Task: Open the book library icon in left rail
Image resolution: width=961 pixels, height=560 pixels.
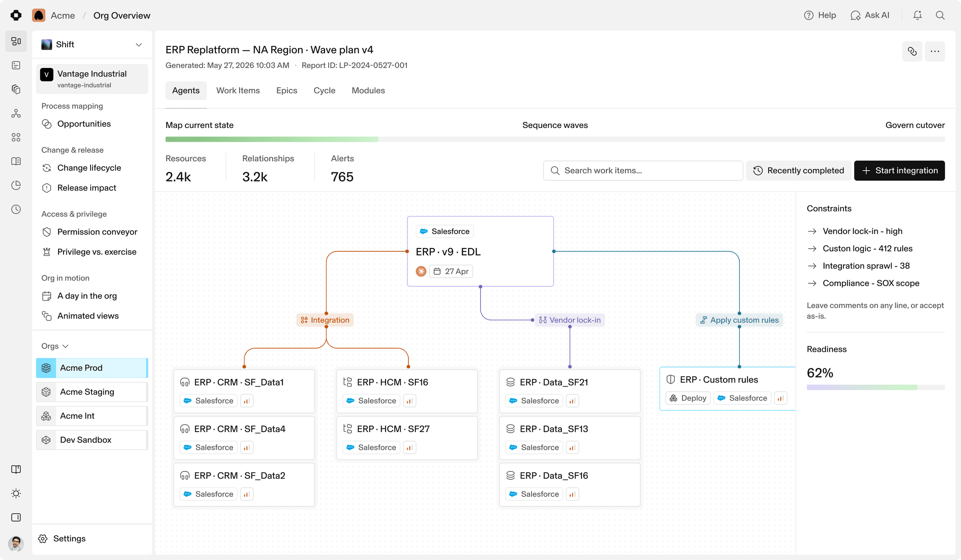Action: [x=16, y=162]
